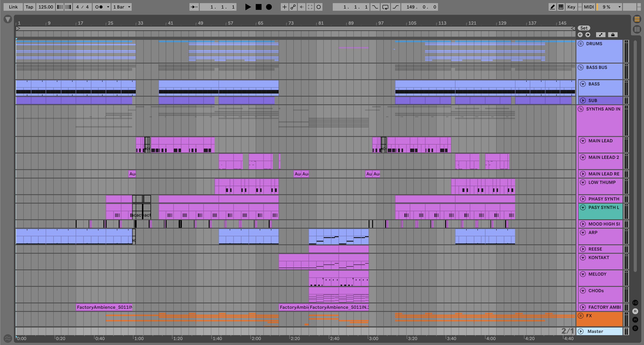
Task: Click the Automation Arm chain icon
Action: 293,7
